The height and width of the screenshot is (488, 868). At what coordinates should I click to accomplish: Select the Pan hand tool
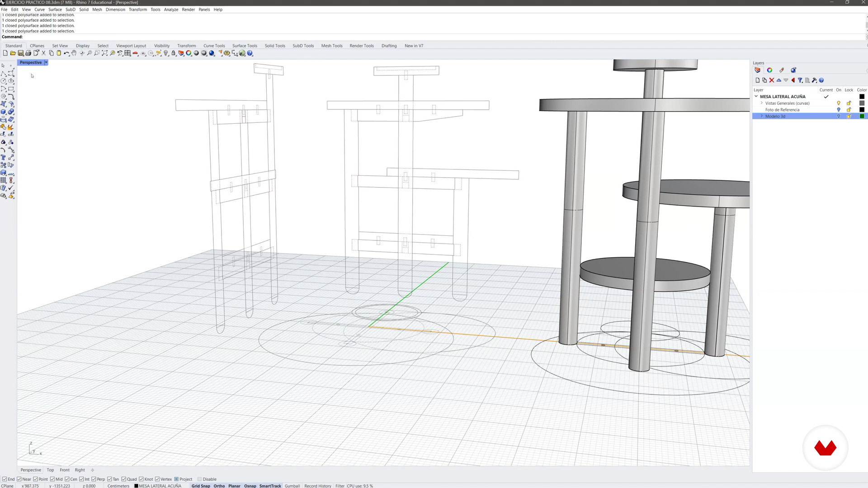[74, 53]
